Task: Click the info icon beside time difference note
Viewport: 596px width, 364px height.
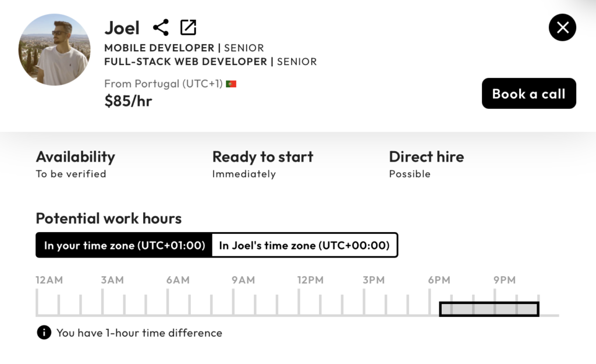Action: pos(44,333)
